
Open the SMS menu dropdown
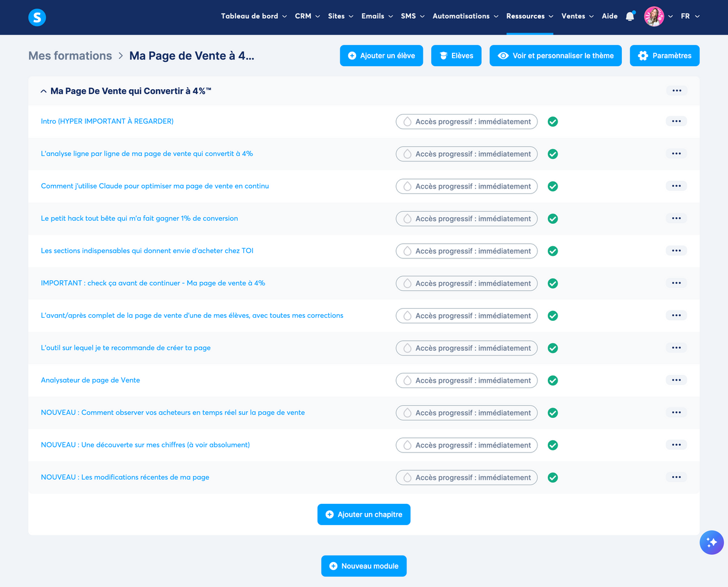tap(413, 16)
